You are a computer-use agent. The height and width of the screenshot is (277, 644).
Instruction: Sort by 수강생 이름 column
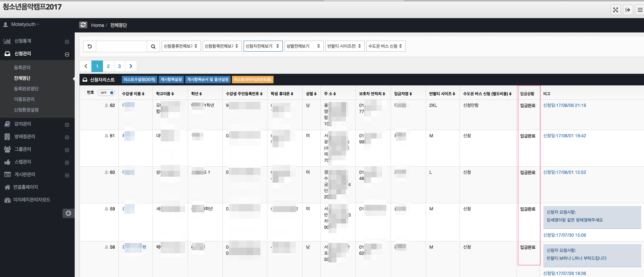[x=133, y=94]
